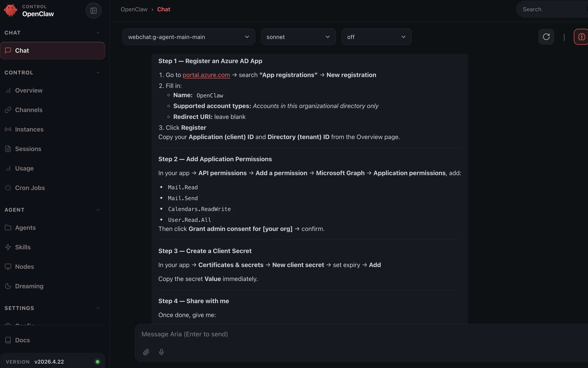Viewport: 588px width, 368px height.
Task: Open the Docs link in the sidebar
Action: point(22,340)
